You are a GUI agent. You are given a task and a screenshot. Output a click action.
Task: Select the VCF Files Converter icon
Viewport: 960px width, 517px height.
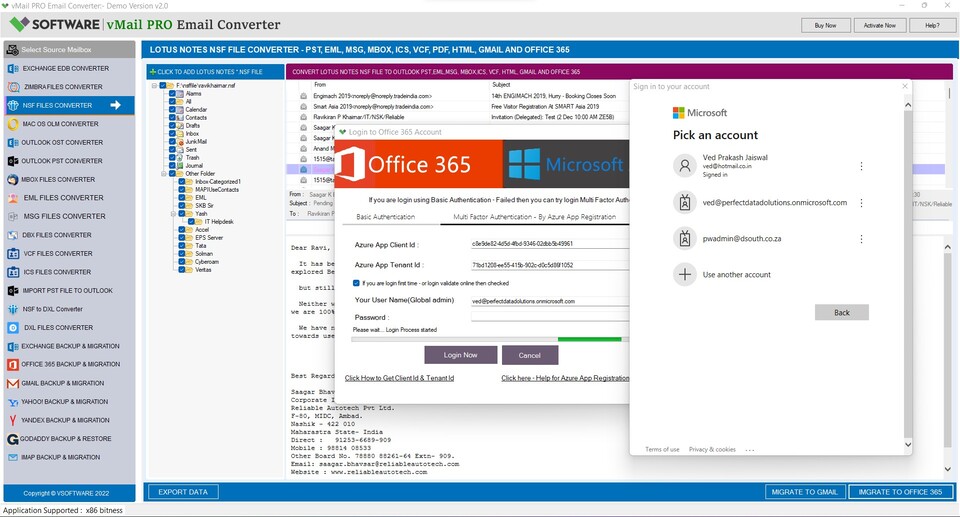[x=13, y=254]
